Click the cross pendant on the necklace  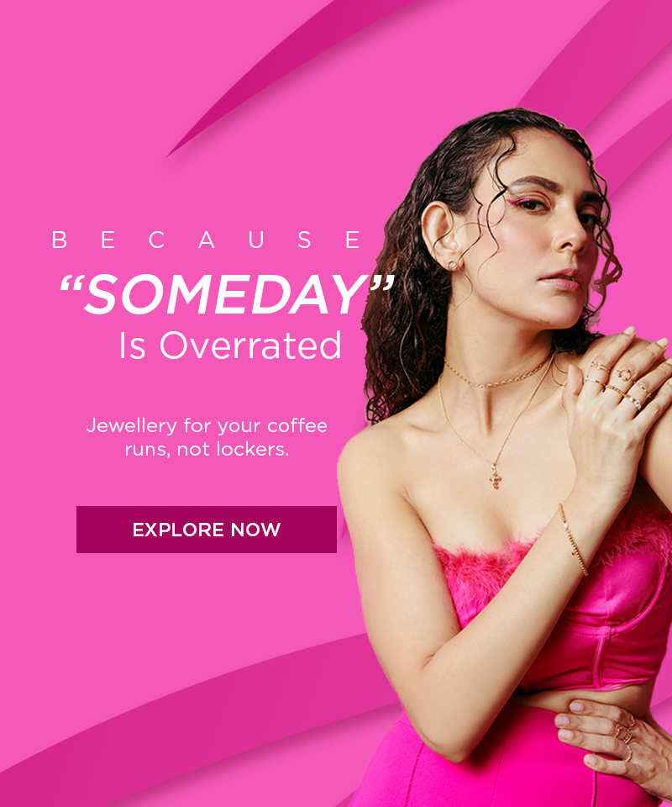pos(495,477)
